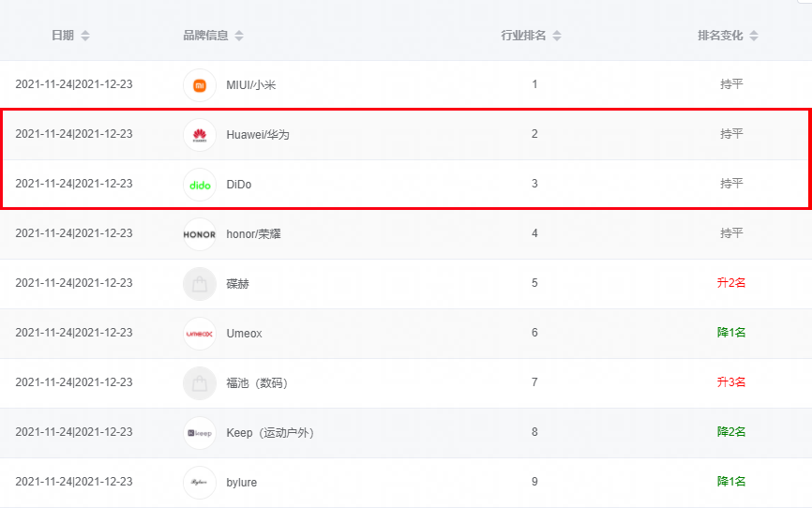Image resolution: width=812 pixels, height=508 pixels.
Task: Click the HONOR brand logo icon
Action: coord(200,234)
